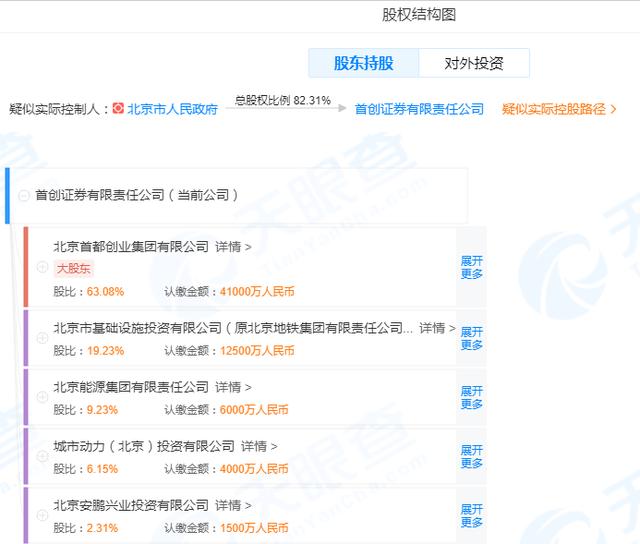Click the 总股权比例 82.31% label
The width and height of the screenshot is (640, 544).
tap(282, 100)
